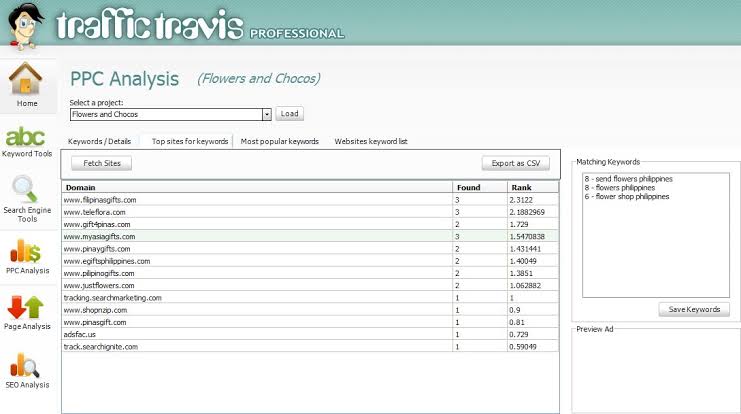The image size is (741, 414).
Task: Switch to Websites keyword list tab
Action: 371,141
